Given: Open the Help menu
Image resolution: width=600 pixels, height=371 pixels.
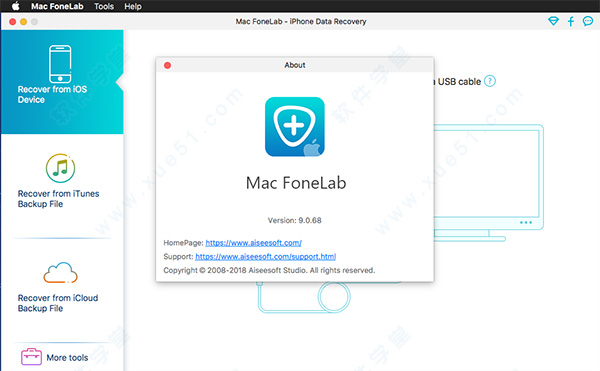Looking at the screenshot, I should (133, 7).
